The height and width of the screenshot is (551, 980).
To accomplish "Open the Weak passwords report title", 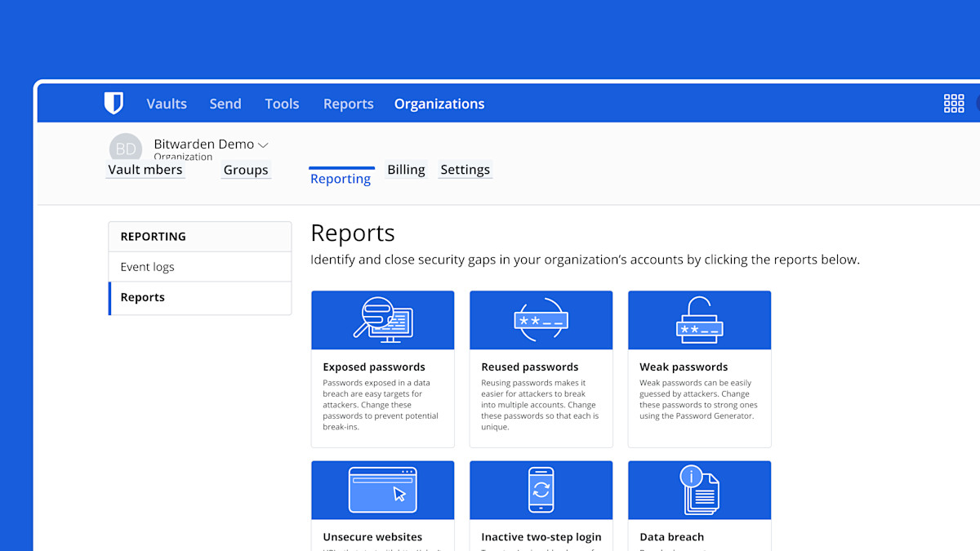I will 684,367.
